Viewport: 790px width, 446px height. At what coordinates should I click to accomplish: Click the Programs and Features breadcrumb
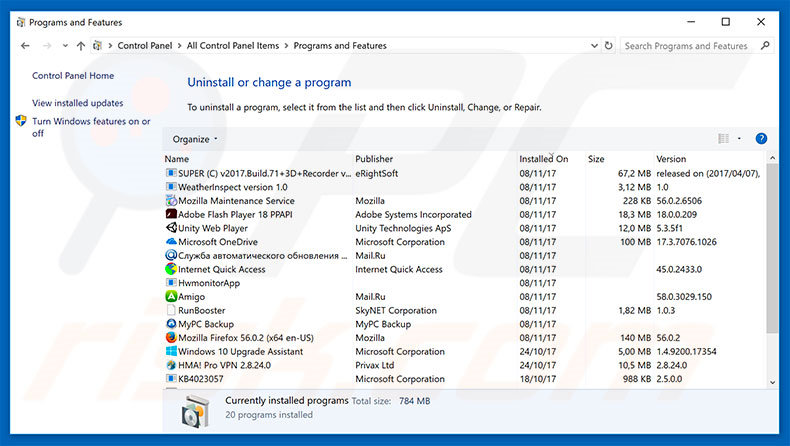point(340,46)
